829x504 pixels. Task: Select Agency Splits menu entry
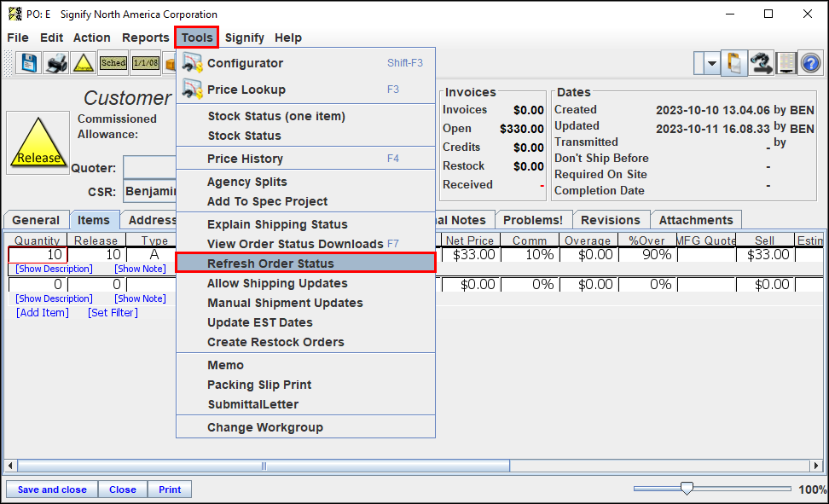(x=305, y=182)
